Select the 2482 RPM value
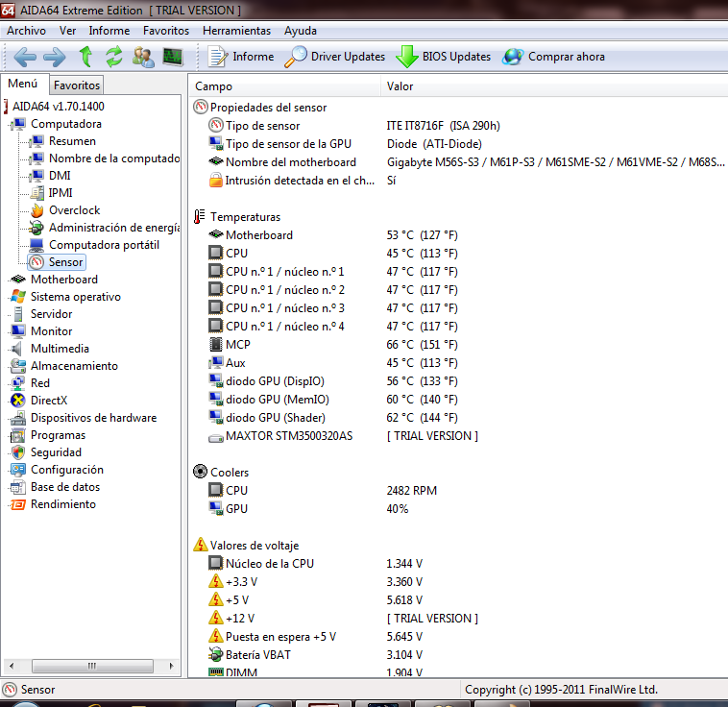Screen dimensions: 728x707 pos(412,491)
